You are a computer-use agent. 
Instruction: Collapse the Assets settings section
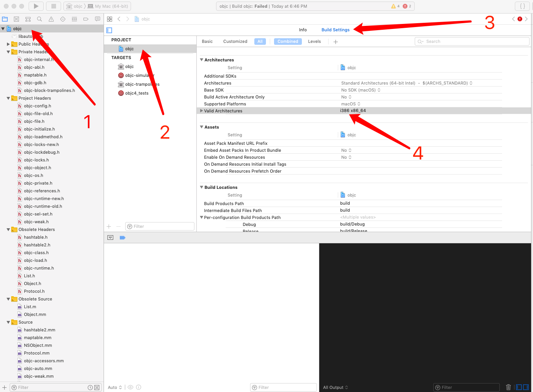click(201, 127)
